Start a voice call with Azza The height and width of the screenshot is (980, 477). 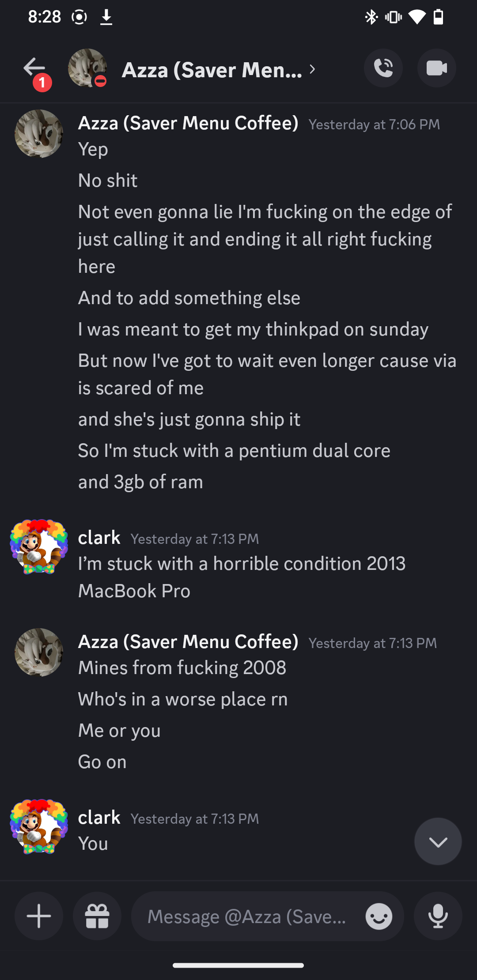pos(383,68)
